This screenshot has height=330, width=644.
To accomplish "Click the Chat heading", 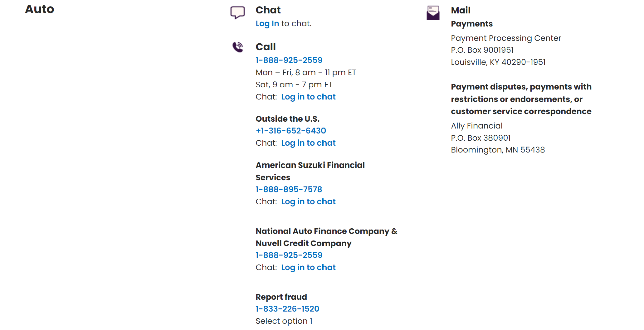I will click(268, 10).
